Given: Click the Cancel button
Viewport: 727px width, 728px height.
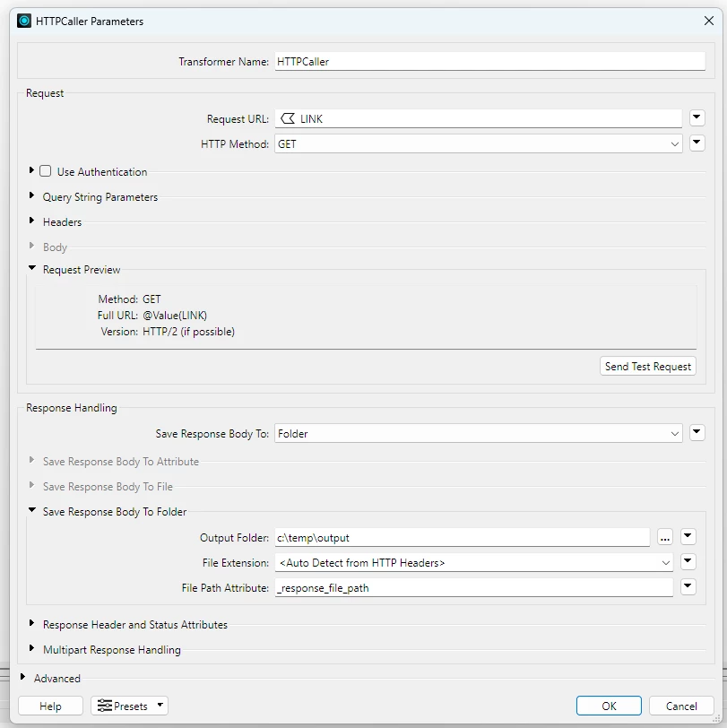Looking at the screenshot, I should (x=681, y=706).
